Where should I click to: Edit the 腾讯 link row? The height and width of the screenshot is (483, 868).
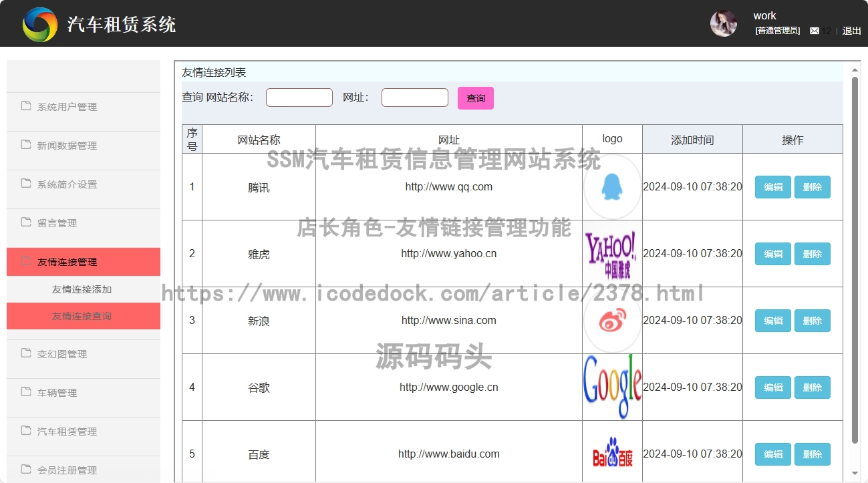click(773, 187)
